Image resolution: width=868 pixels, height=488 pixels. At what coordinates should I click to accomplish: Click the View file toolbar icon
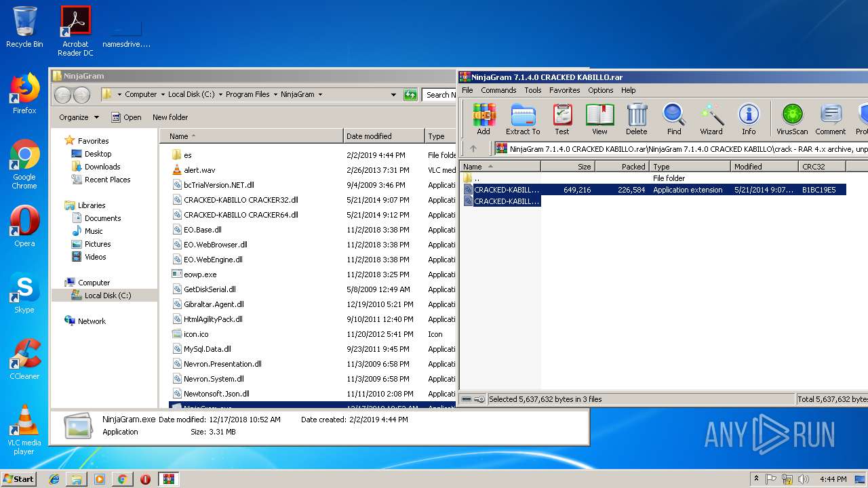[599, 119]
